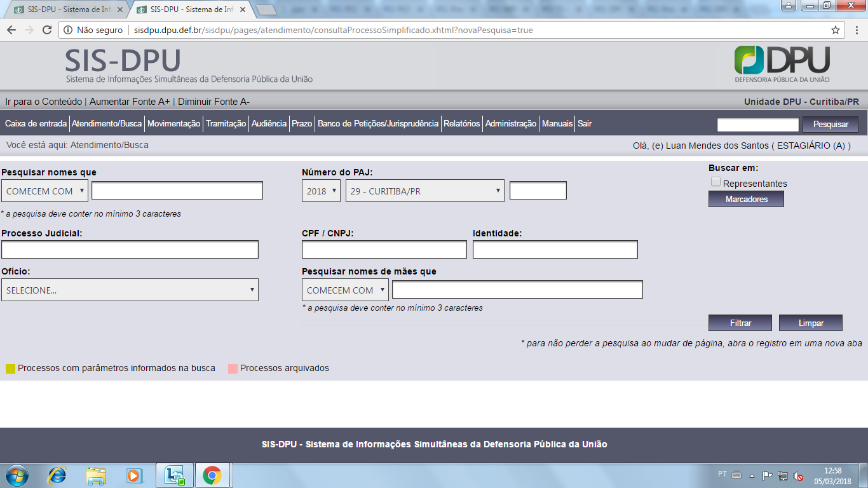The height and width of the screenshot is (488, 868).
Task: Click the DPU logo in the header
Action: [782, 64]
